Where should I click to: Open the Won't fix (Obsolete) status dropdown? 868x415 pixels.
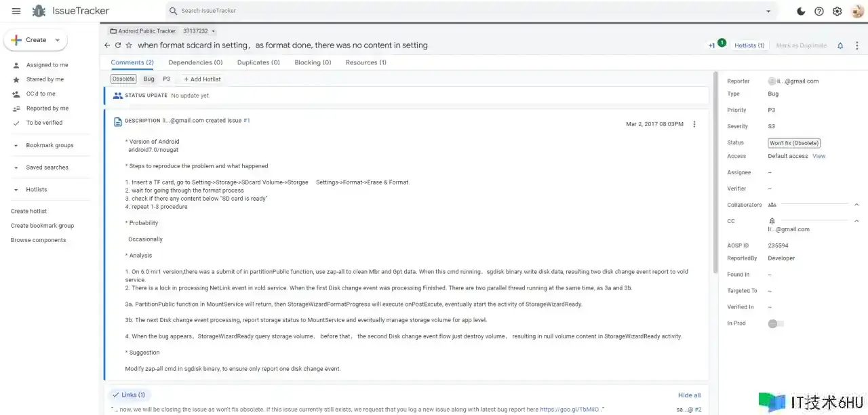(794, 143)
